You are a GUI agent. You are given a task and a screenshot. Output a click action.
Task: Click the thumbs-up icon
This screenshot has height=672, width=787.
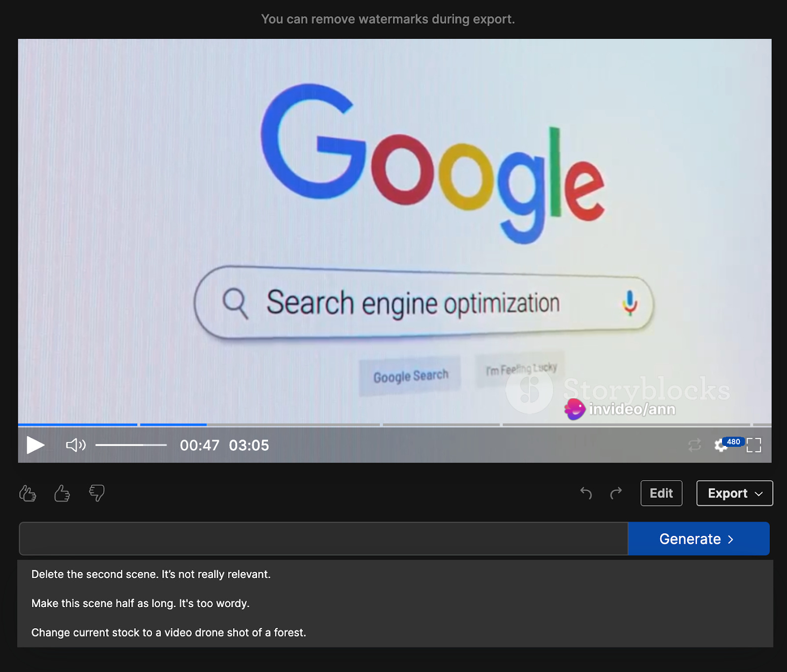click(62, 493)
